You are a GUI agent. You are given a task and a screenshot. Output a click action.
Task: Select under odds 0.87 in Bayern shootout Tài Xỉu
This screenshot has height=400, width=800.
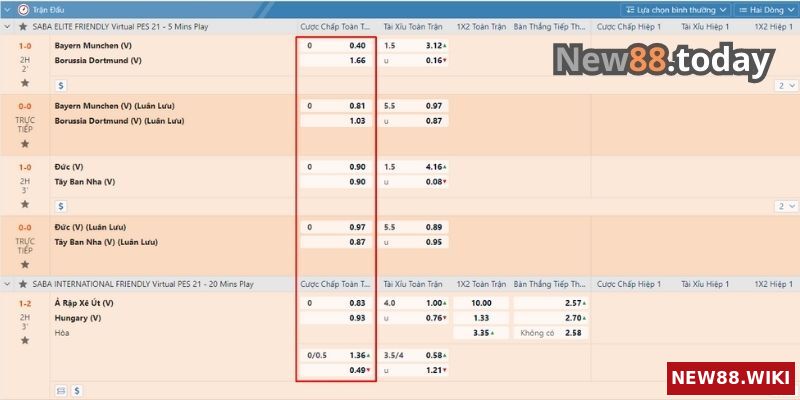[415, 121]
